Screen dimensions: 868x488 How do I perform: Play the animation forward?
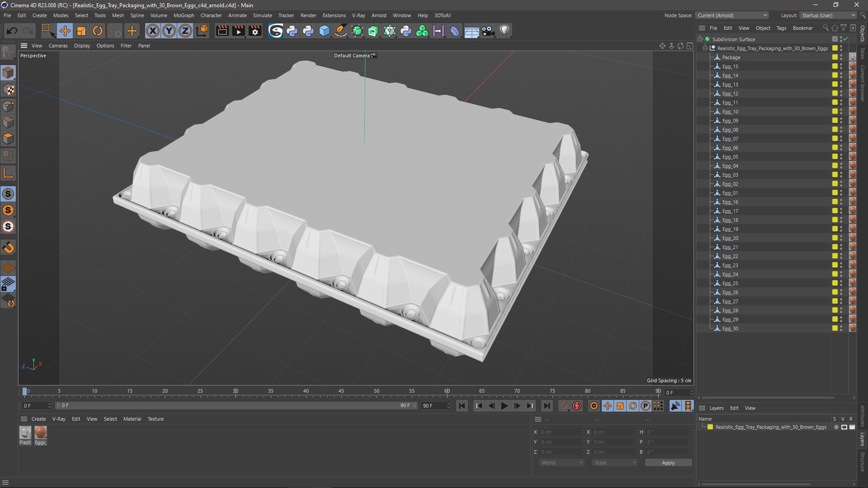click(x=504, y=406)
